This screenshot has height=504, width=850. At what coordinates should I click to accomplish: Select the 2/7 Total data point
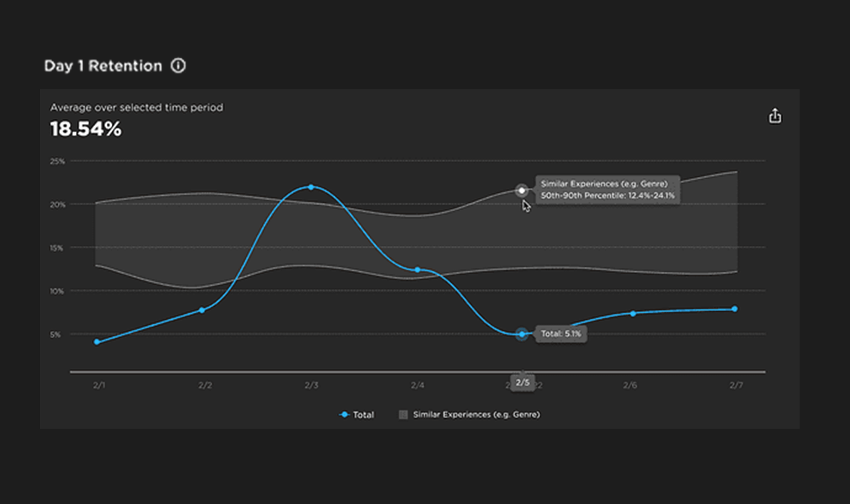click(x=735, y=309)
